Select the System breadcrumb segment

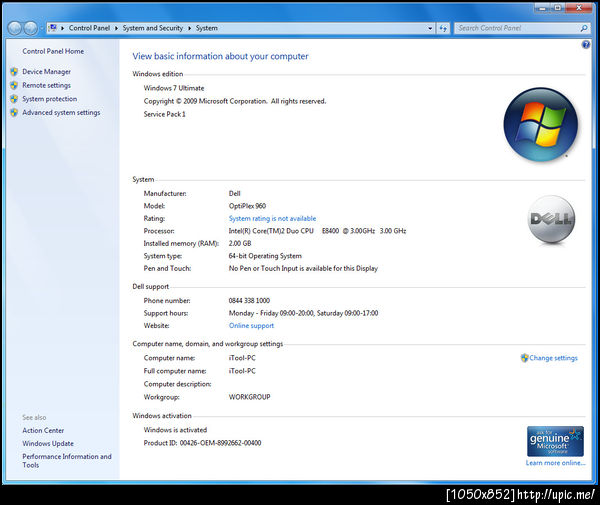tap(207, 28)
